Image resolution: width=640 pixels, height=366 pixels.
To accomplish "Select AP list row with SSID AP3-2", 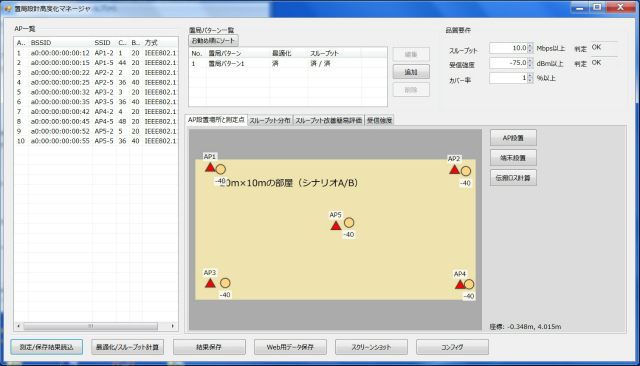I will pos(96,92).
